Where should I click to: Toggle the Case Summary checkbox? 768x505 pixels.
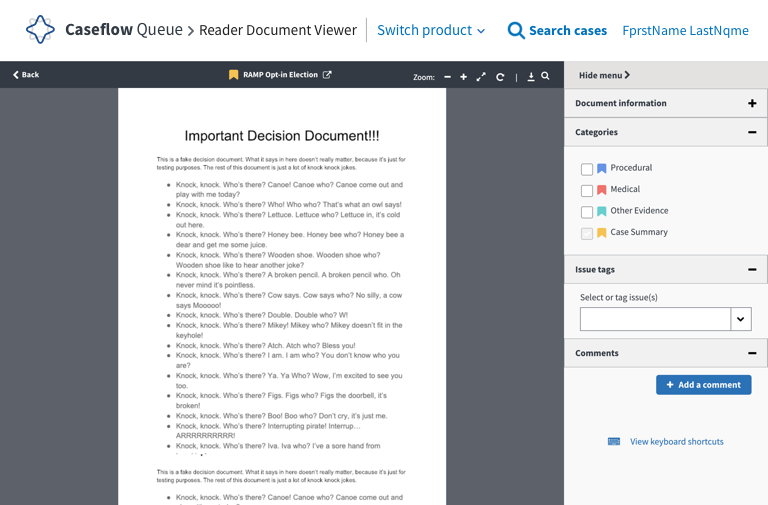click(587, 234)
